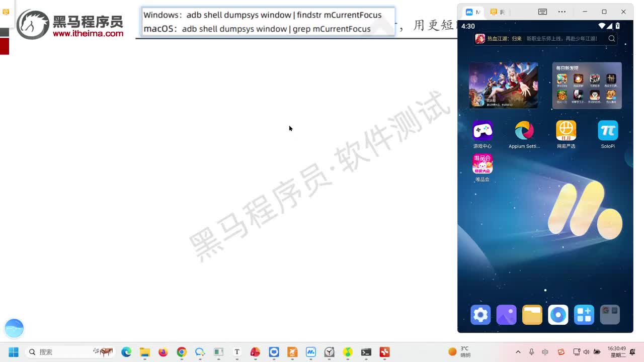644x362 pixels.
Task: Open the Browser app in emulator dock
Action: 558,315
